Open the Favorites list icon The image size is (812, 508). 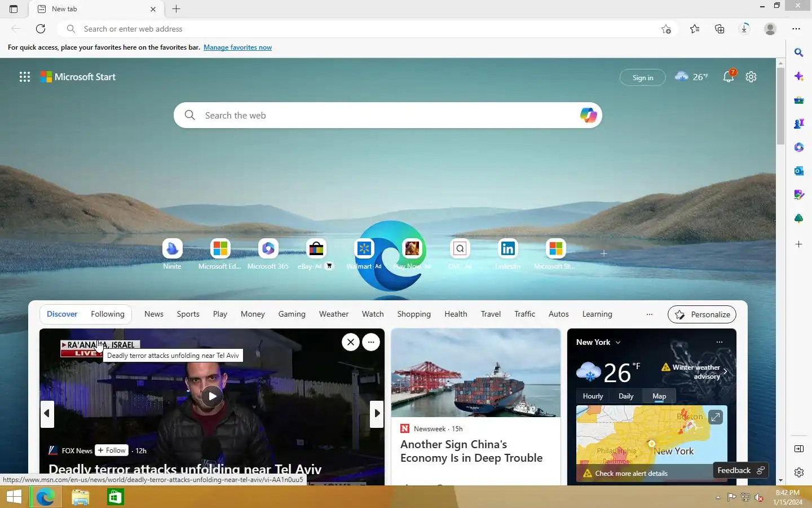695,29
